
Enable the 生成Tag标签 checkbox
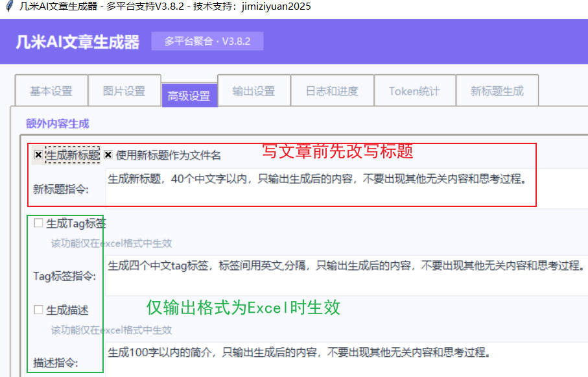coord(38,223)
